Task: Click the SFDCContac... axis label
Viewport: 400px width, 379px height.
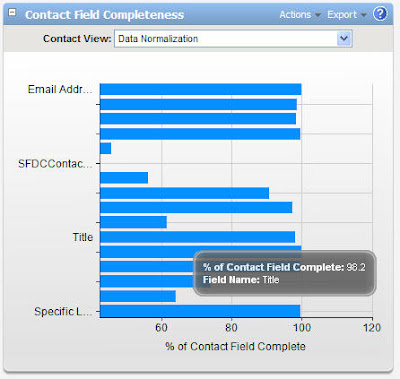Action: click(x=55, y=164)
